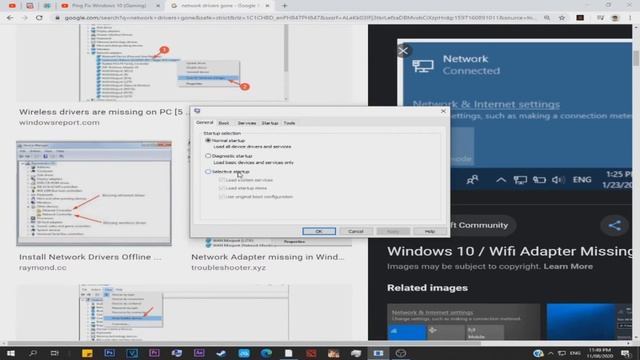Click troubleshooter.xyz source text

[x=228, y=268]
